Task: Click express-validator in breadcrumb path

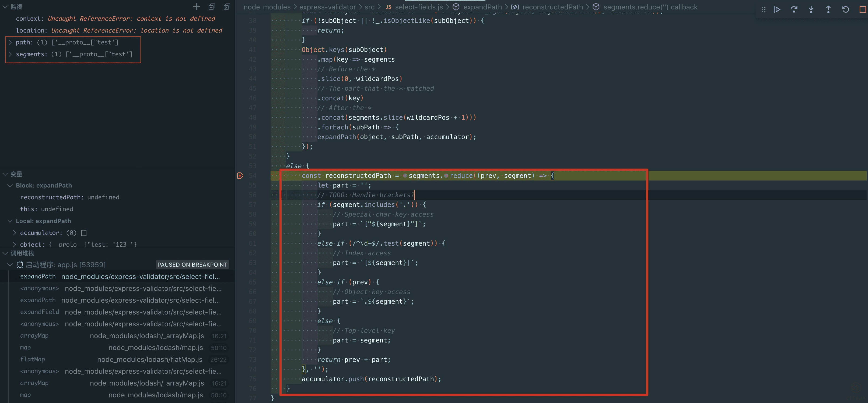Action: (327, 7)
